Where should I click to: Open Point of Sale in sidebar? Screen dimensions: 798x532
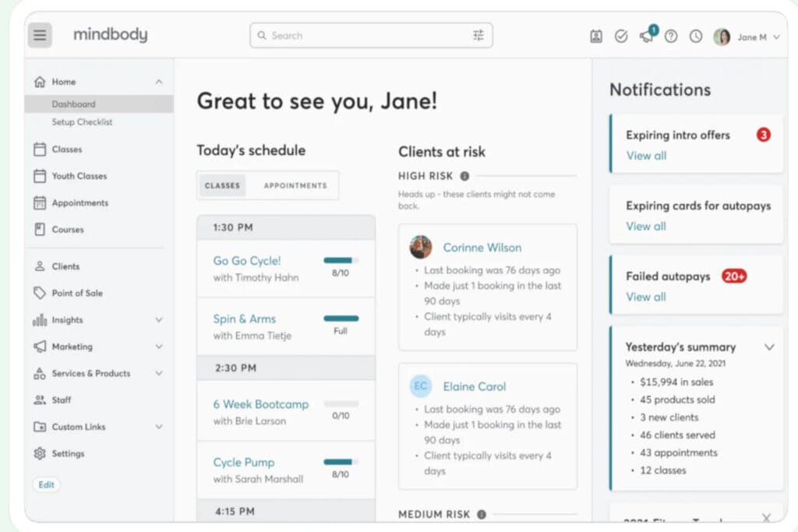click(77, 293)
